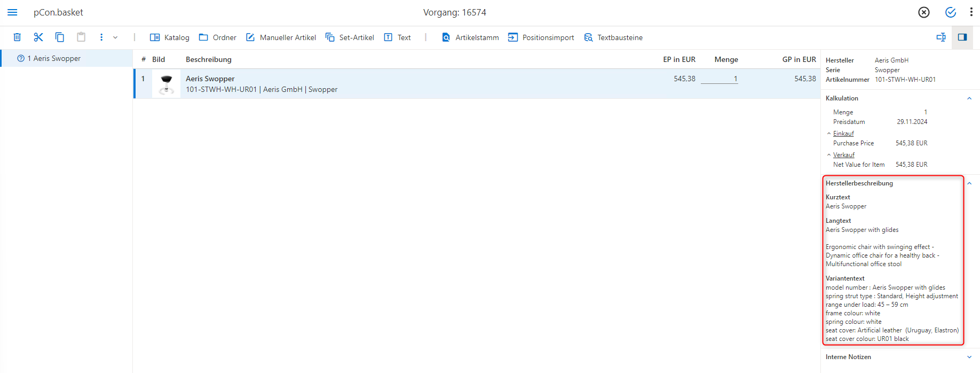Edit the Menge quantity field in row 1

pos(720,79)
